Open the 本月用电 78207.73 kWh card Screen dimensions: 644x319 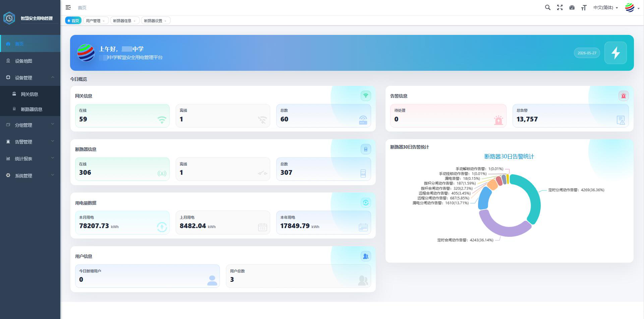(122, 222)
